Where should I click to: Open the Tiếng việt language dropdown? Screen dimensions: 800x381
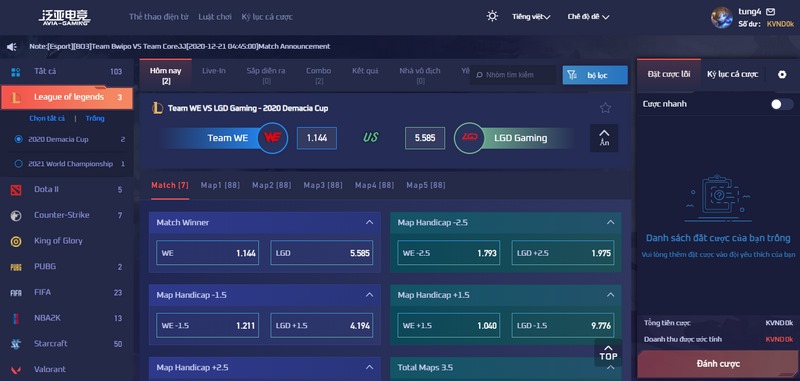(x=531, y=17)
